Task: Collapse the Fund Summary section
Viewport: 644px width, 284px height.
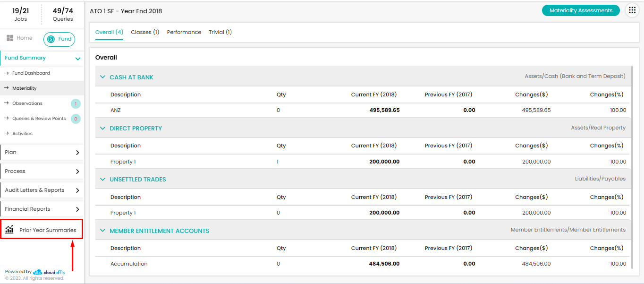Action: pyautogui.click(x=78, y=59)
